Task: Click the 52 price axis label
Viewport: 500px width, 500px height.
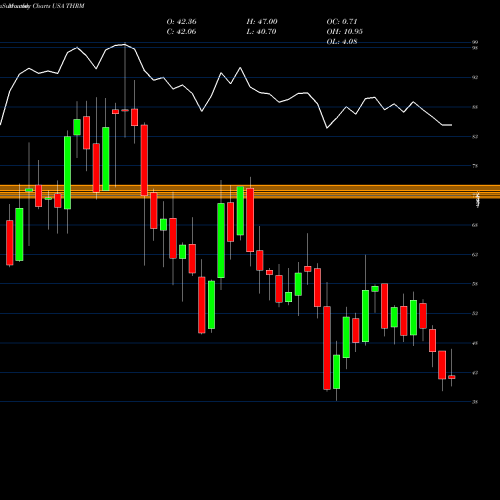Action: (475, 313)
